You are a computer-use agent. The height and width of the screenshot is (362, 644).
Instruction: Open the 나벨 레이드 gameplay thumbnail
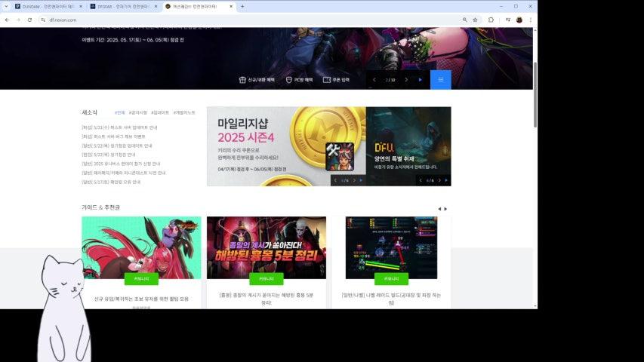(x=391, y=248)
